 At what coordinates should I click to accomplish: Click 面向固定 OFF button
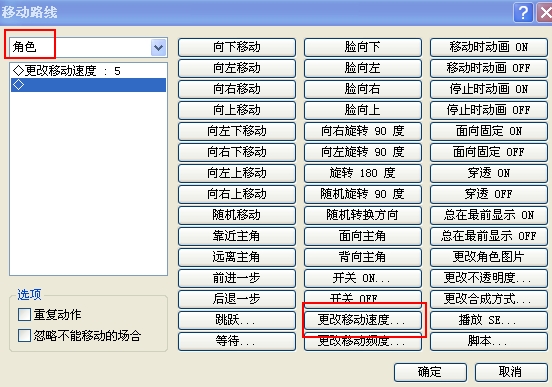point(489,152)
